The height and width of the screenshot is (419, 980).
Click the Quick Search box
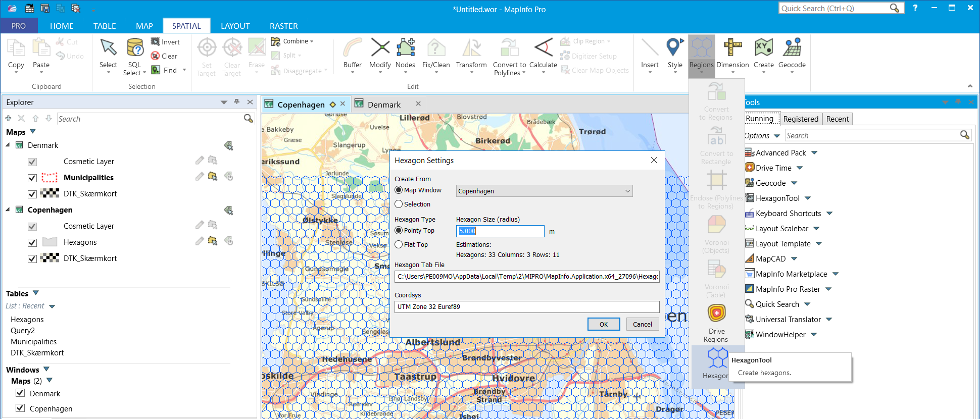(x=841, y=8)
